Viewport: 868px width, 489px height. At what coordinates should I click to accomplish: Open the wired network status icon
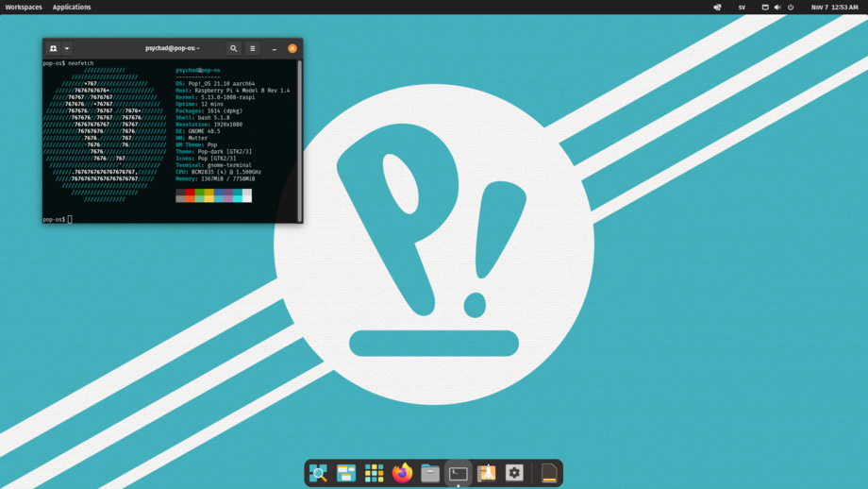[765, 8]
